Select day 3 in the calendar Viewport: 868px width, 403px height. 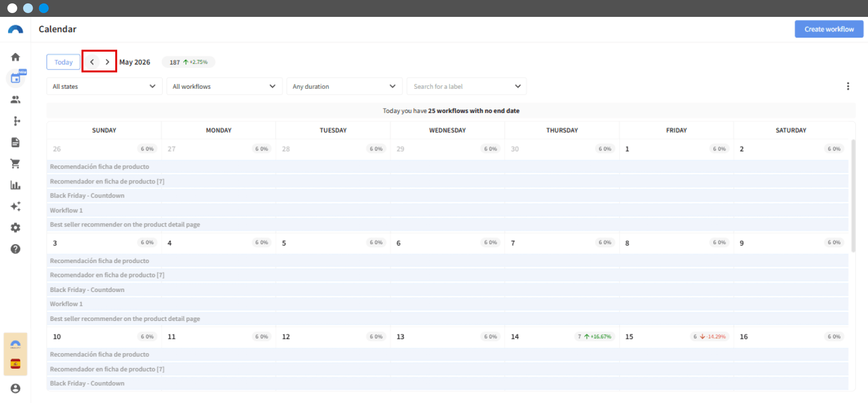[x=55, y=243]
